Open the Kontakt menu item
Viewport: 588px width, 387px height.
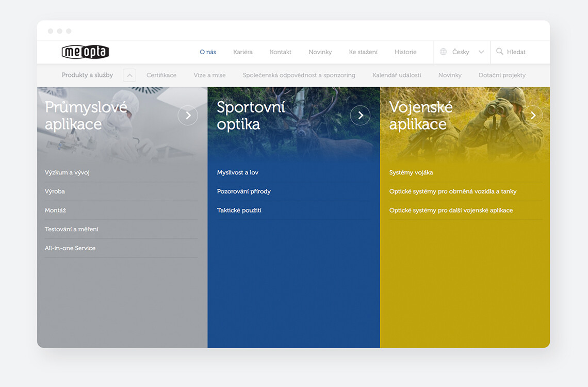tap(281, 52)
